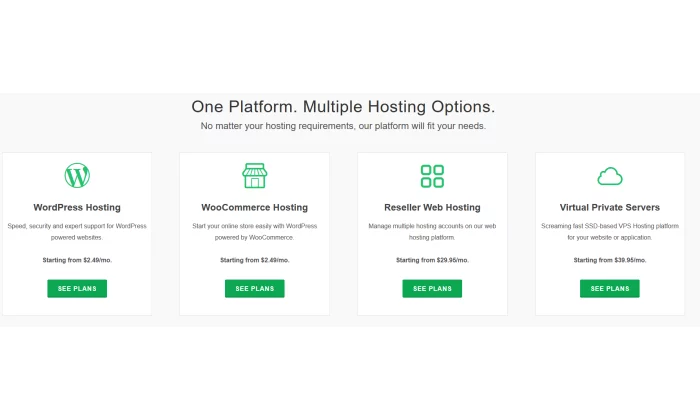Screen dimensions: 700x420
Task: Click 'Manage multiple hosting accounts' description
Action: click(x=432, y=232)
